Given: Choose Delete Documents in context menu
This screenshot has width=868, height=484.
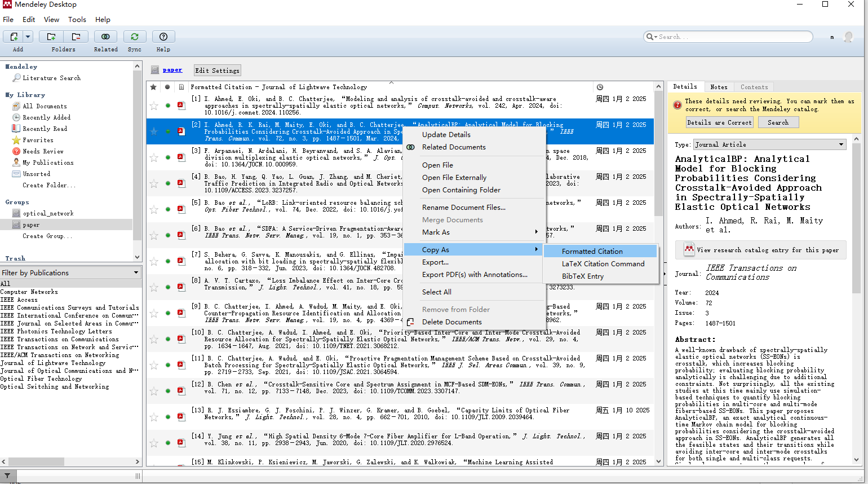Looking at the screenshot, I should point(475,322).
